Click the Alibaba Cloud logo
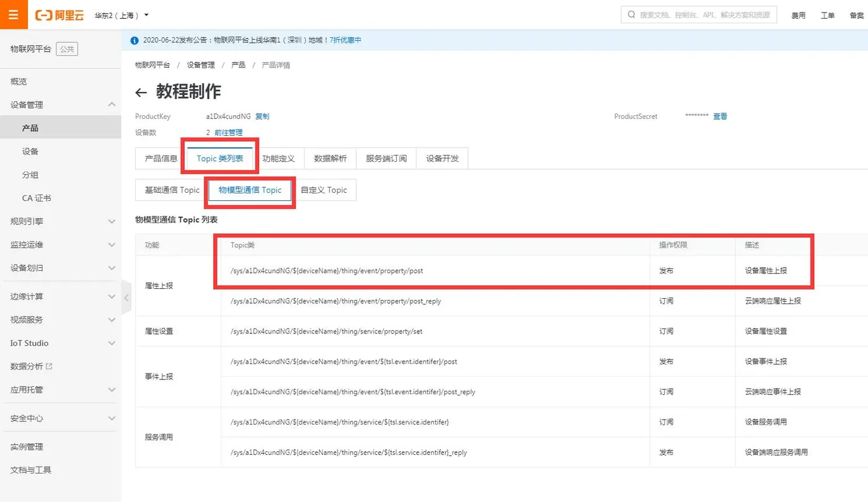 [x=60, y=15]
